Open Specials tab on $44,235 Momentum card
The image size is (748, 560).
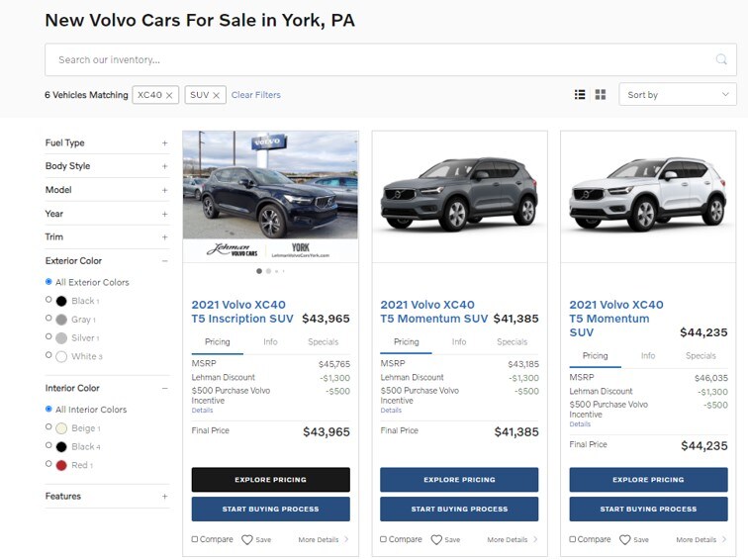(701, 355)
